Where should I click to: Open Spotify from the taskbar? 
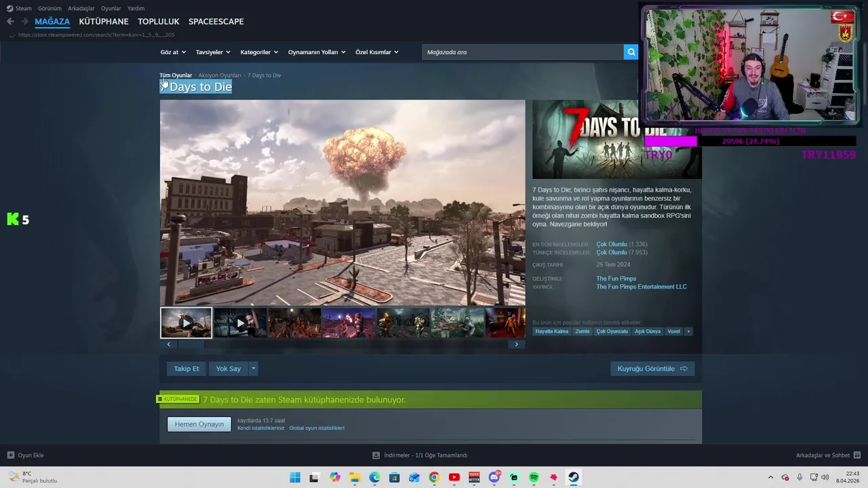(534, 477)
